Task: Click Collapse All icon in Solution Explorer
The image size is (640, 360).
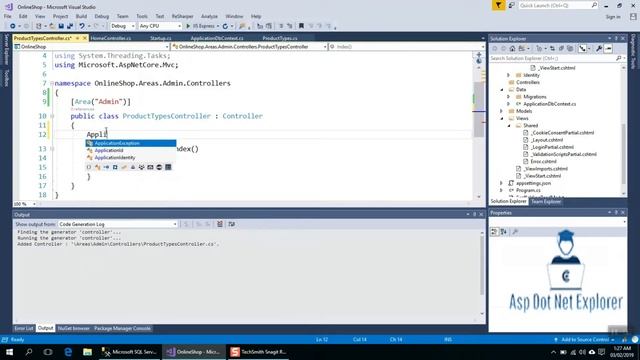Action: pos(561,49)
